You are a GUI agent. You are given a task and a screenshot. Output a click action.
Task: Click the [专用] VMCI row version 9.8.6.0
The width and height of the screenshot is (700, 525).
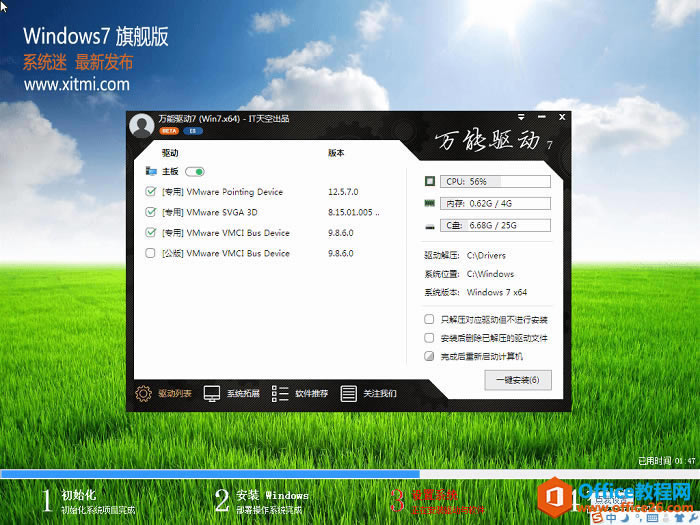click(x=341, y=233)
